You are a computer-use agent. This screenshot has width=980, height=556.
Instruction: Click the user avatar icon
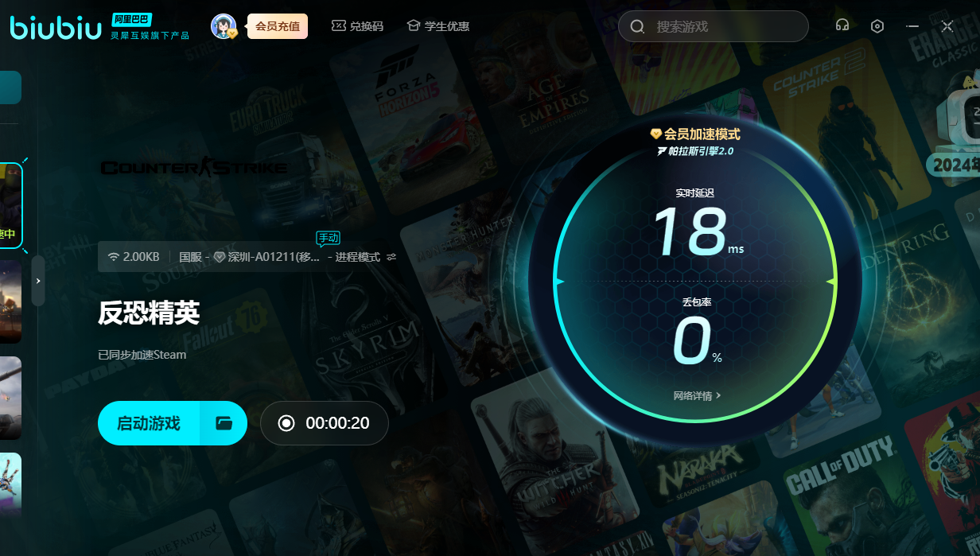(x=224, y=26)
